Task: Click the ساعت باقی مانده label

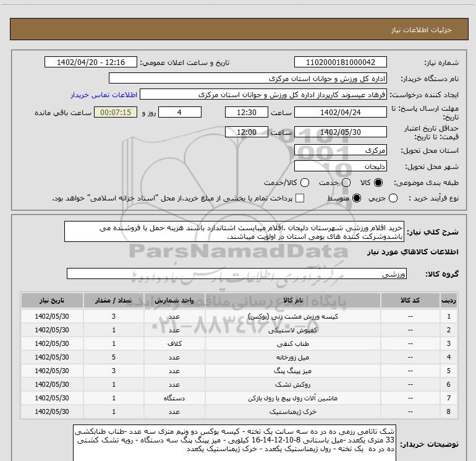Action: point(63,113)
